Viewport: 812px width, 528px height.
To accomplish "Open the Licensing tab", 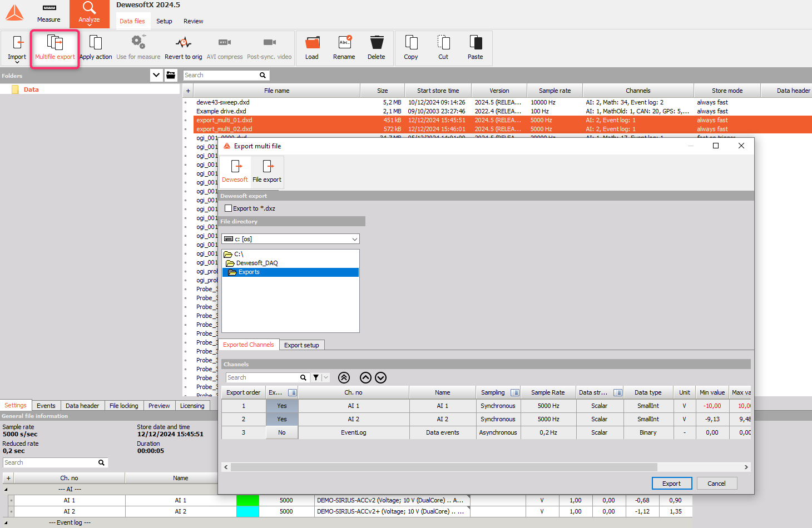I will pyautogui.click(x=192, y=406).
